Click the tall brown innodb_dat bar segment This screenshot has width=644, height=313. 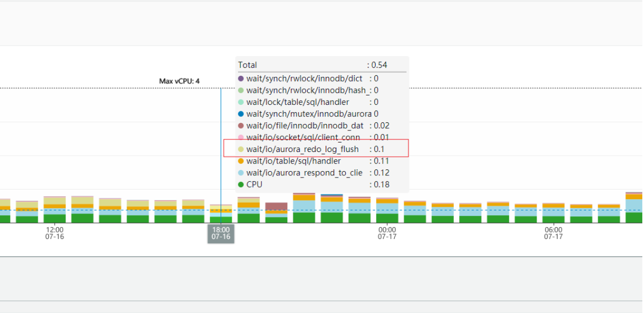276,207
